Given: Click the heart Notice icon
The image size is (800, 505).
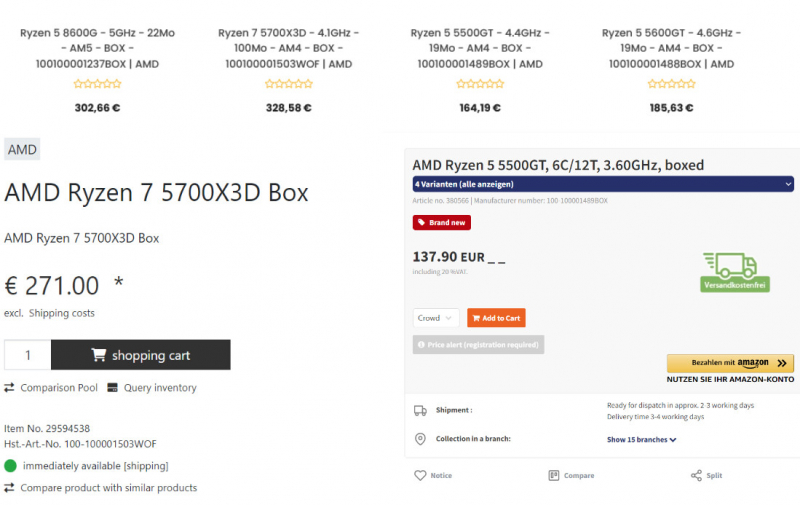Looking at the screenshot, I should point(420,475).
